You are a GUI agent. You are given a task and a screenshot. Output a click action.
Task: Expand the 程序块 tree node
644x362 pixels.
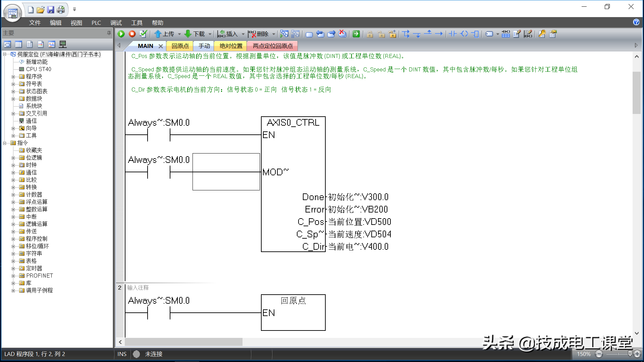click(13, 77)
